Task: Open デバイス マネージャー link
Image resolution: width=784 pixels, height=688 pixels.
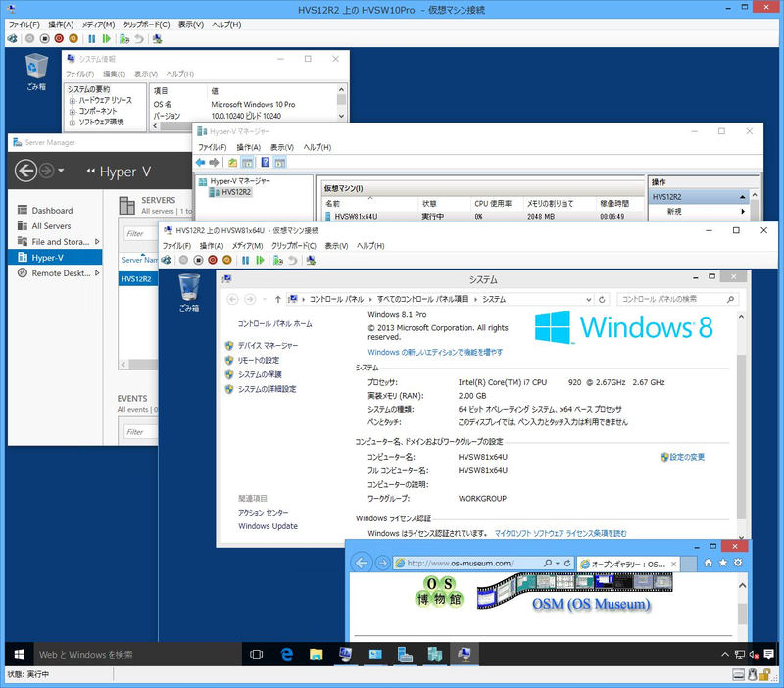Action: point(268,346)
